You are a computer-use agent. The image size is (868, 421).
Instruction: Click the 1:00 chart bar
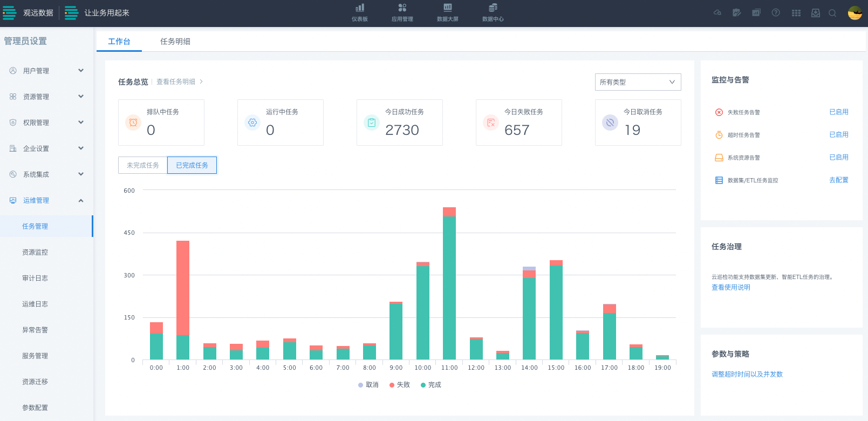(x=183, y=300)
